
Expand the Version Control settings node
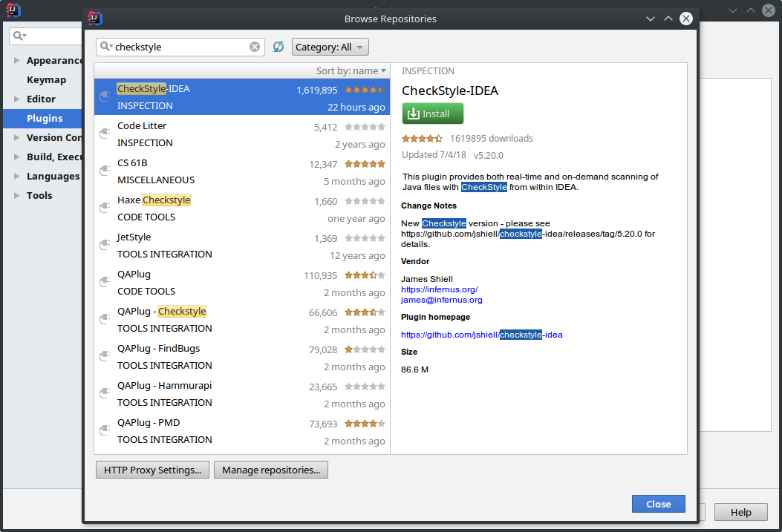[16, 137]
